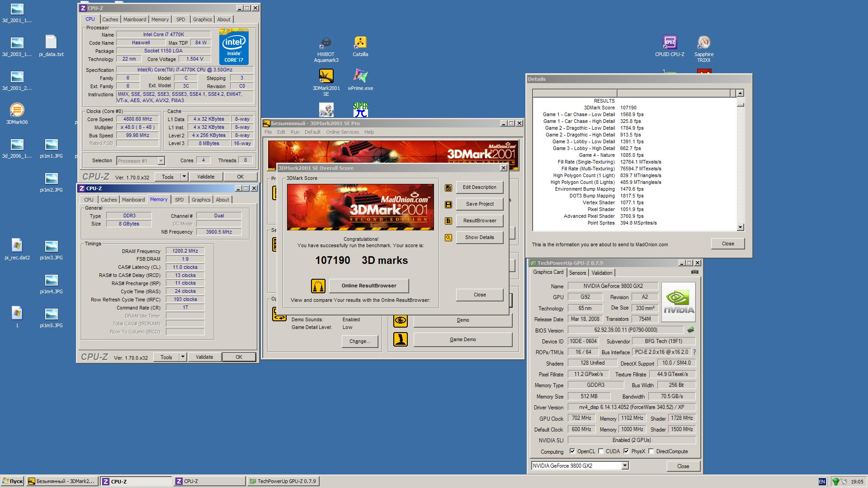Click ResultBrowser small icon
Screen dimensions: 868x488
point(448,221)
